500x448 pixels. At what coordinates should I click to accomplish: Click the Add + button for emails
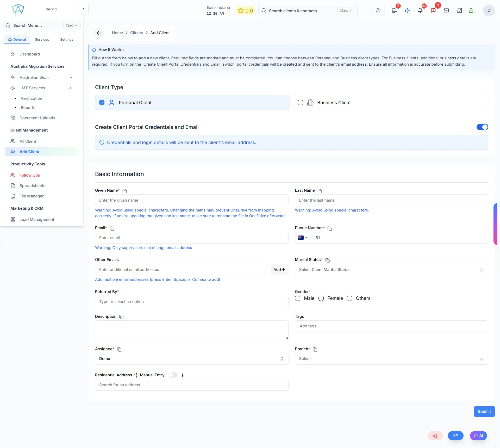tap(279, 270)
